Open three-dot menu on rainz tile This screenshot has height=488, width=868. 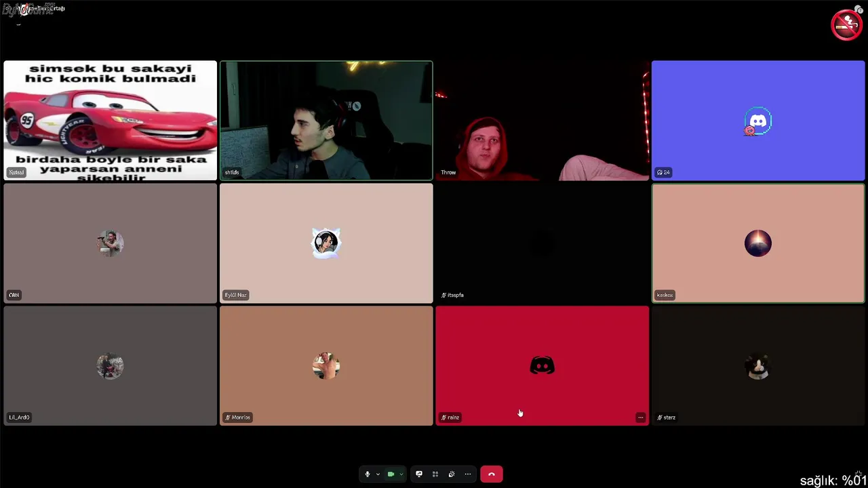[641, 418]
